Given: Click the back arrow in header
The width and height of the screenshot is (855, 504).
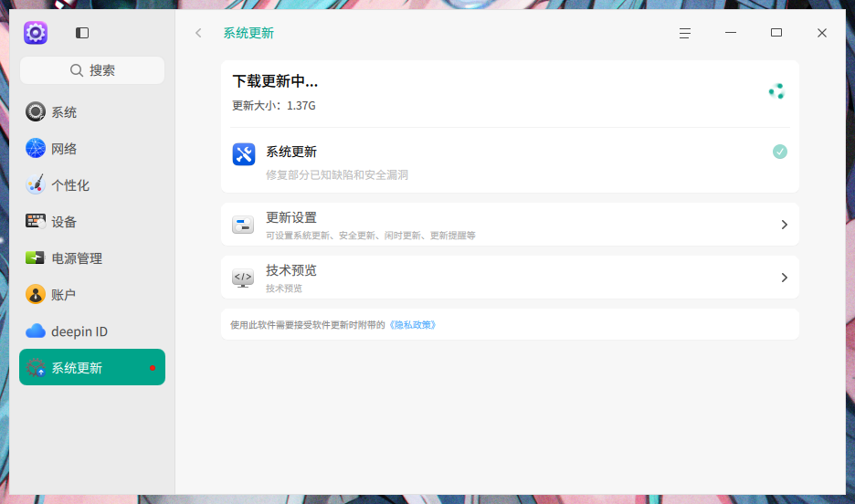Looking at the screenshot, I should coord(198,33).
